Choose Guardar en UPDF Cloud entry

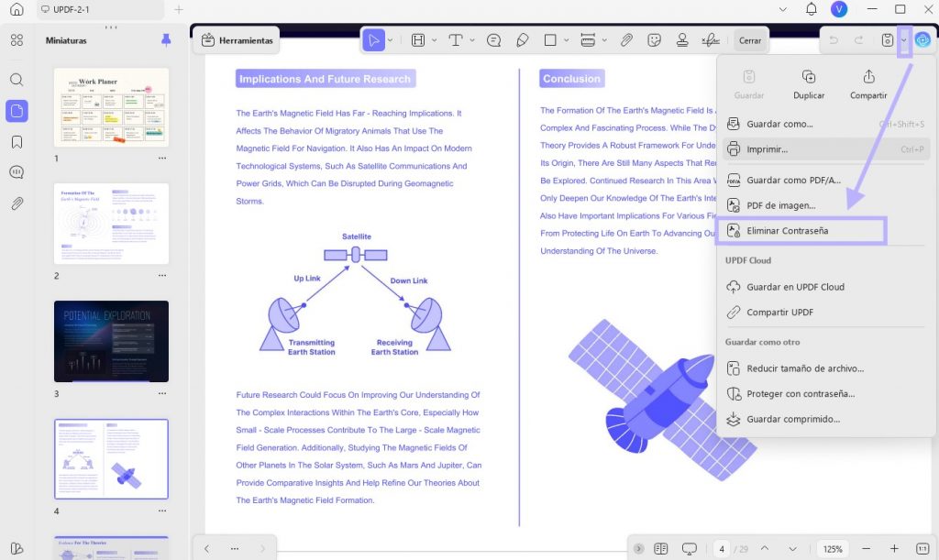pyautogui.click(x=826, y=287)
